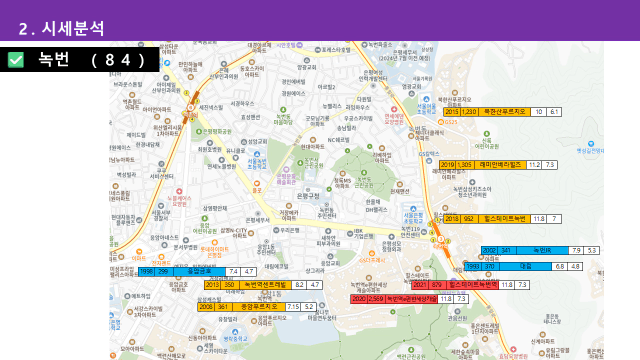
Task: Select the 녹번 (84) heading text
Action: [91, 60]
